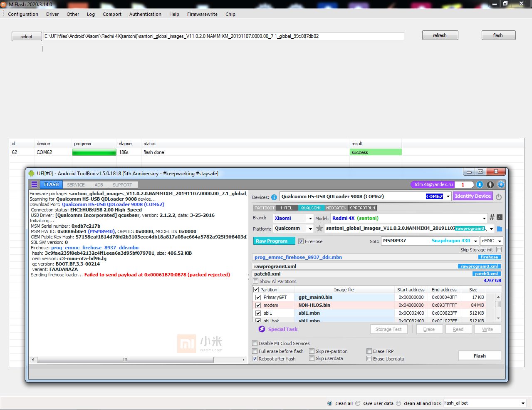The width and height of the screenshot is (532, 410).
Task: Open the SoC dropdown showing MSM8937
Action: tap(475, 241)
